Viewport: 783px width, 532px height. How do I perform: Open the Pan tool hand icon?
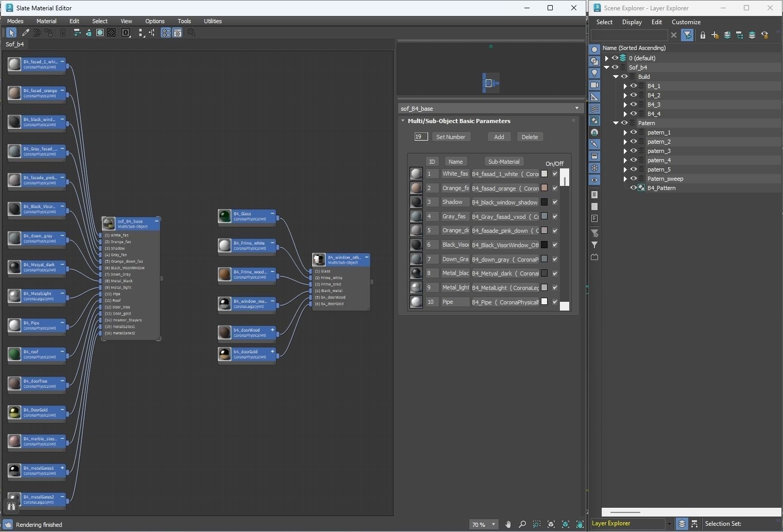(x=508, y=524)
